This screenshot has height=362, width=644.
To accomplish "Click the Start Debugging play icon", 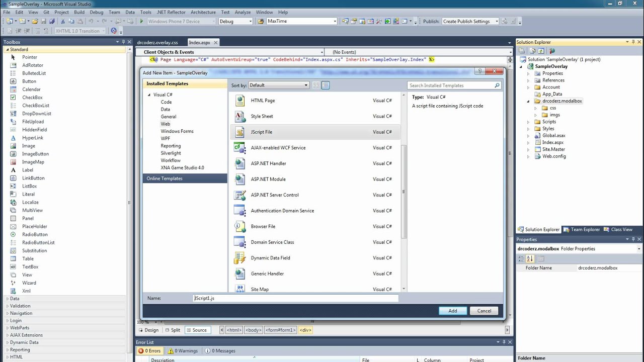I will coord(141,21).
